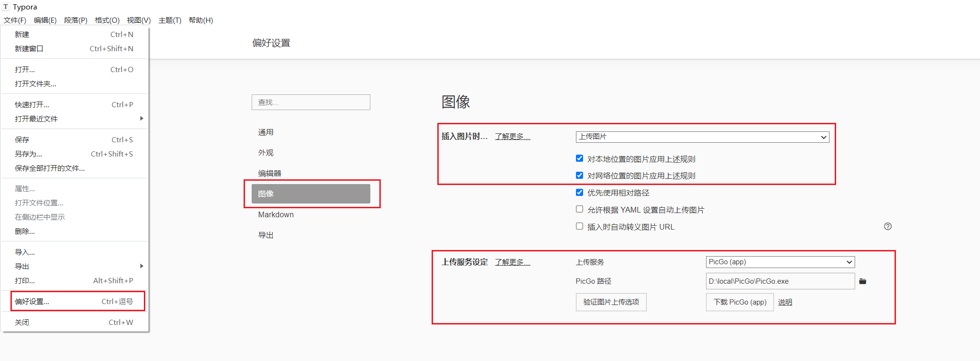
Task: Choose 新建窗口 menu entry
Action: coord(75,48)
